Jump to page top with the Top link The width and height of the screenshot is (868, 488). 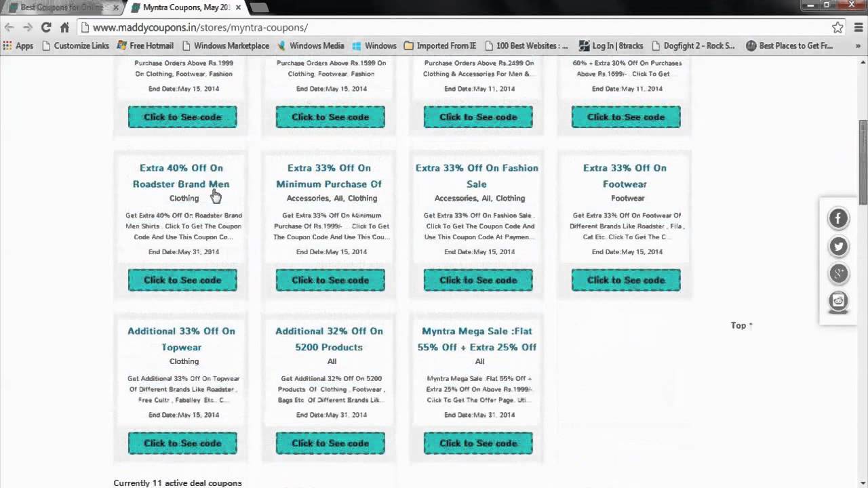click(742, 325)
